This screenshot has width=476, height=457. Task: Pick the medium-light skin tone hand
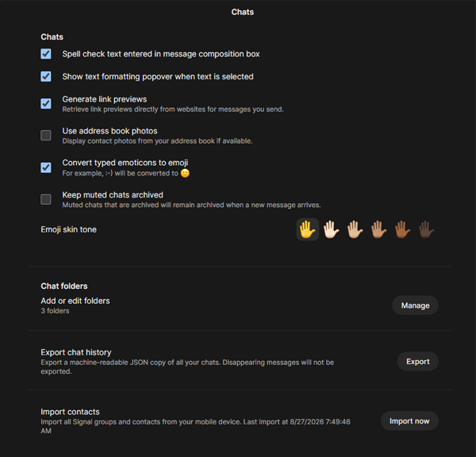(355, 229)
